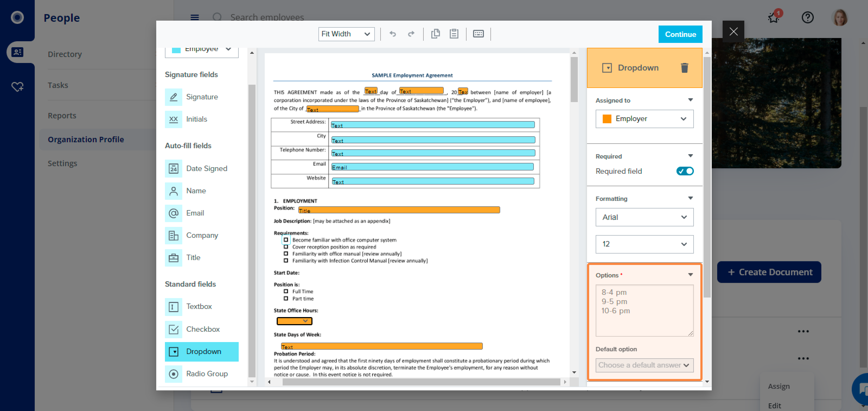Image resolution: width=868 pixels, height=411 pixels.
Task: Collapse the Assigned to section
Action: click(x=690, y=100)
